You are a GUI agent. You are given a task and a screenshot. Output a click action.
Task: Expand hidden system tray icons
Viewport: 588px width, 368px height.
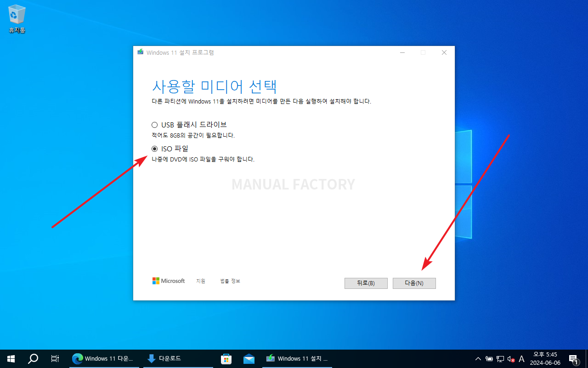478,358
